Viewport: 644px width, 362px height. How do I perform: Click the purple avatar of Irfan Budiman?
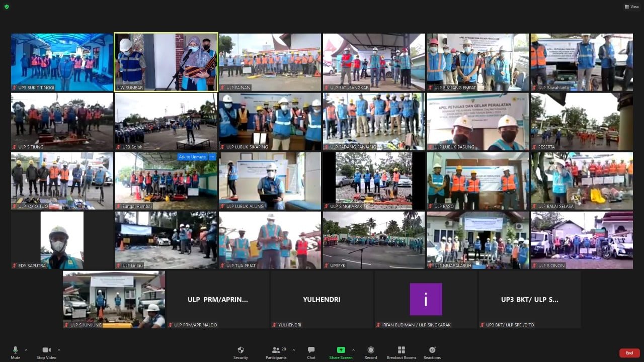pyautogui.click(x=426, y=299)
